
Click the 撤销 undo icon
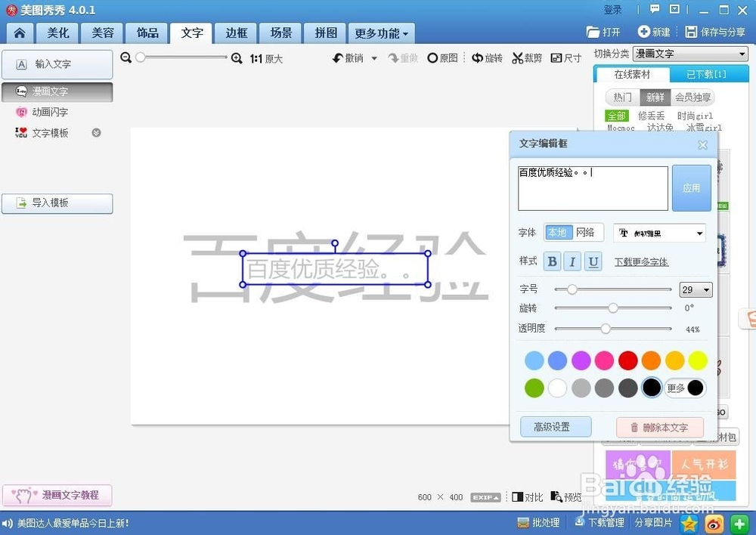coord(337,58)
